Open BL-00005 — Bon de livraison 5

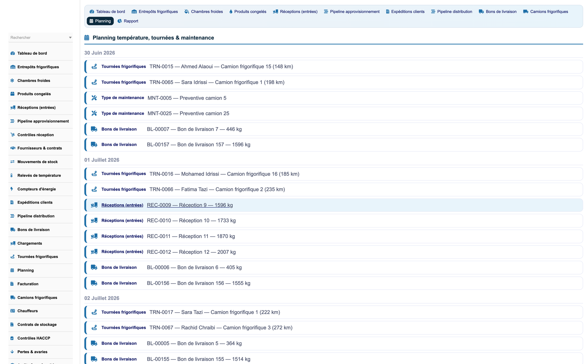point(334,343)
